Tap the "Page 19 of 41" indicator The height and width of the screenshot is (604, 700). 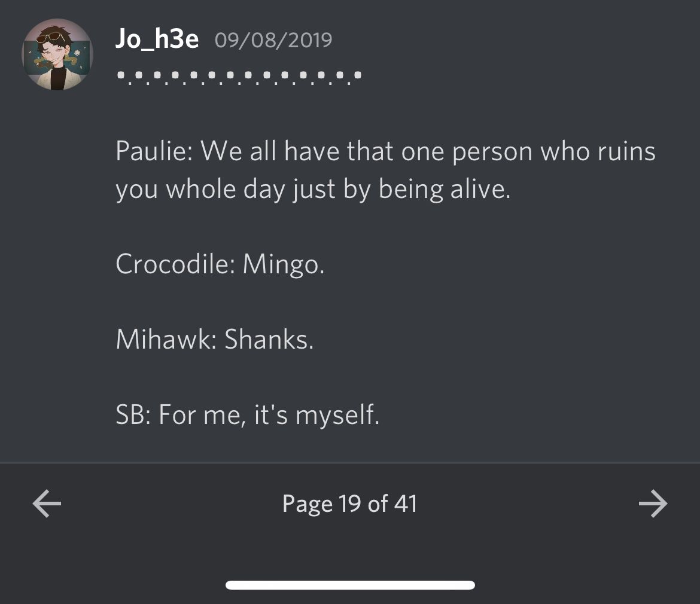349,504
